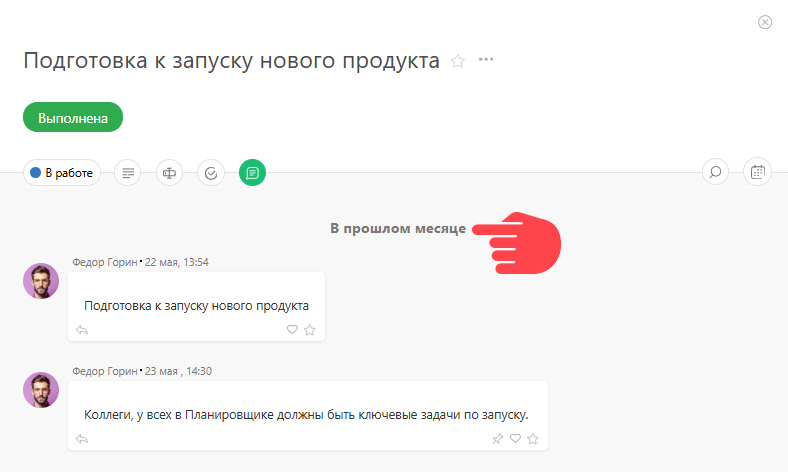Like the 23 мая message with heart
Image resolution: width=788 pixels, height=472 pixels.
(515, 438)
